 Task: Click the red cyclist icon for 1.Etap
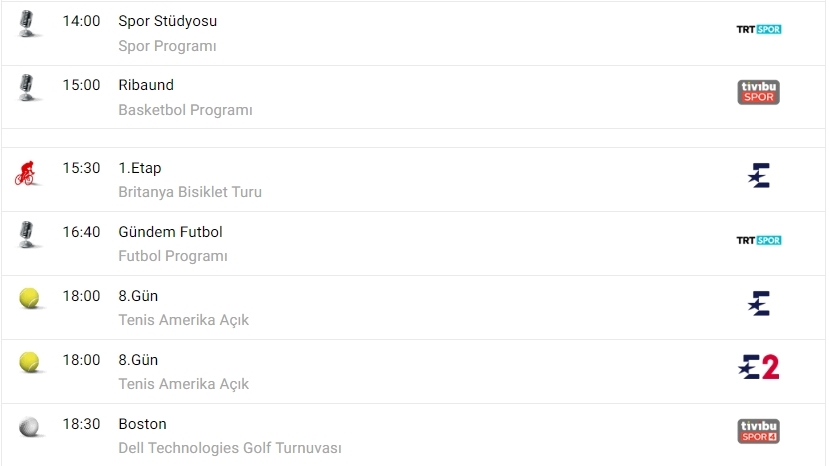(26, 173)
